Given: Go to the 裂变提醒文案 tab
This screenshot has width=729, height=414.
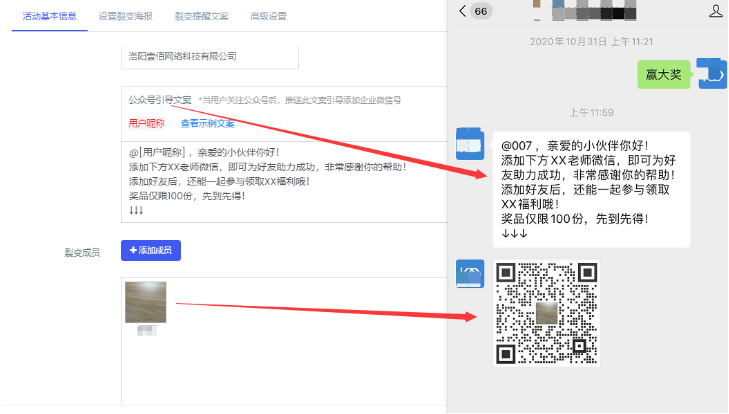Looking at the screenshot, I should coord(203,16).
